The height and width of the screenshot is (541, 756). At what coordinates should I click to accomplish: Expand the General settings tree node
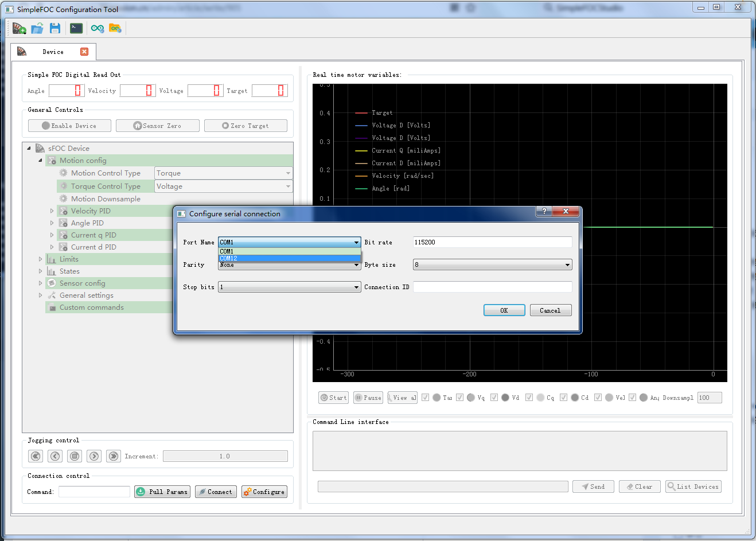tap(41, 295)
